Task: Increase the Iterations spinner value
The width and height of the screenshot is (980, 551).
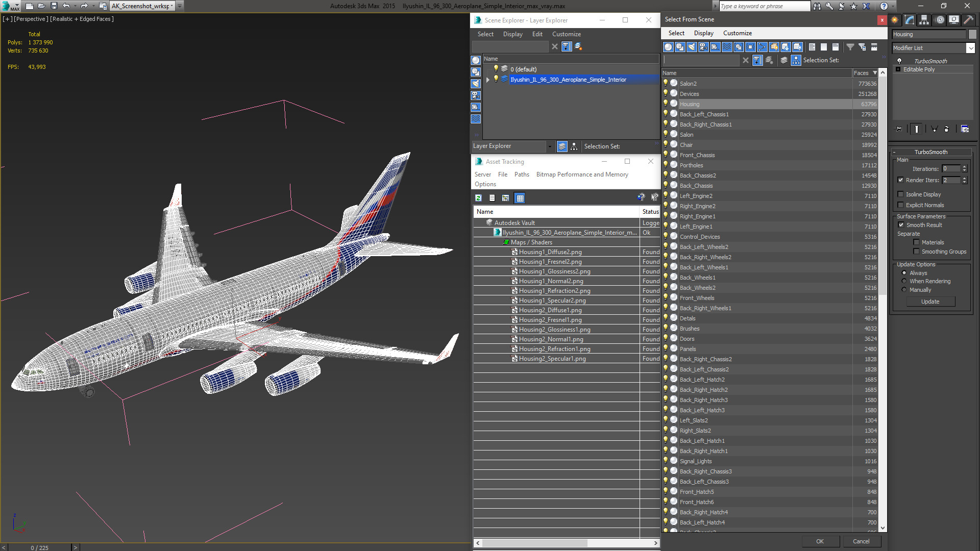Action: [964, 167]
